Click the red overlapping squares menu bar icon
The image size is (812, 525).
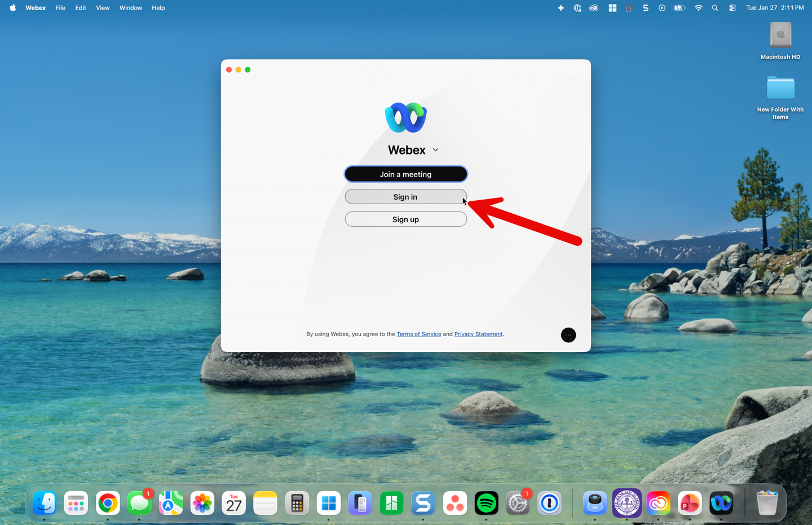pyautogui.click(x=628, y=8)
